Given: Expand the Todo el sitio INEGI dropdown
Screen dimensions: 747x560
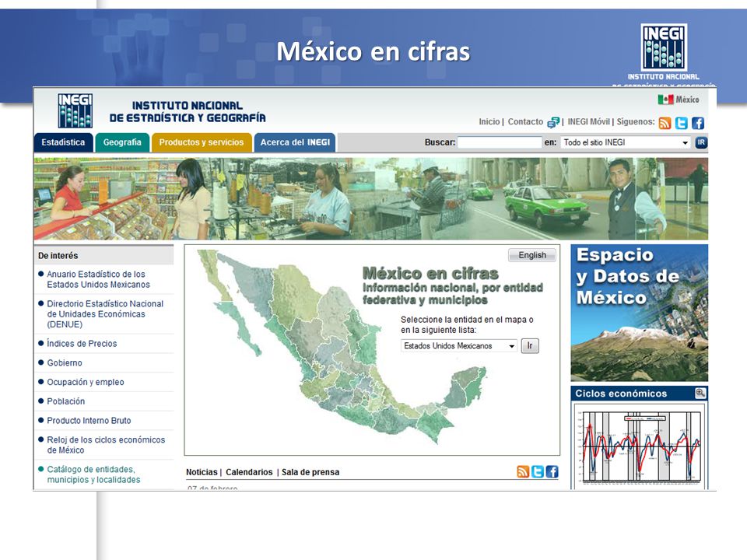Looking at the screenshot, I should tap(626, 142).
